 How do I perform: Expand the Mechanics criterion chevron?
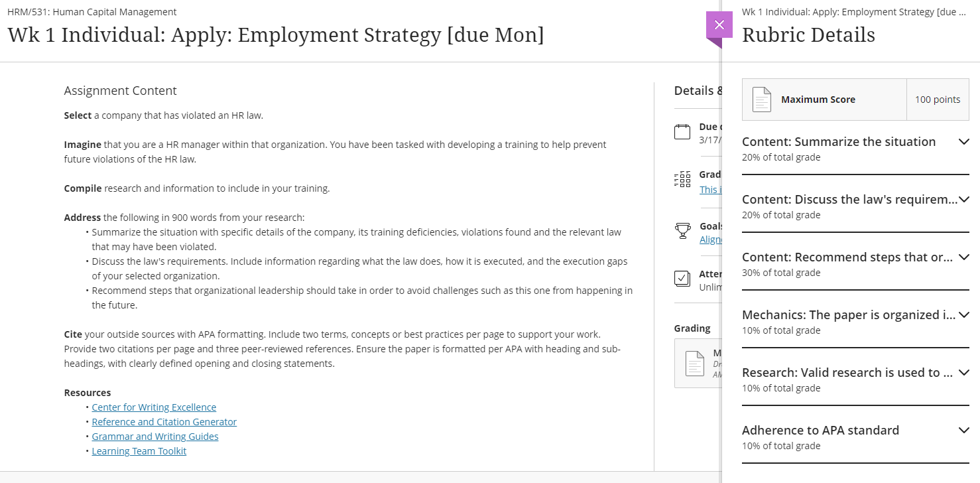pos(964,314)
